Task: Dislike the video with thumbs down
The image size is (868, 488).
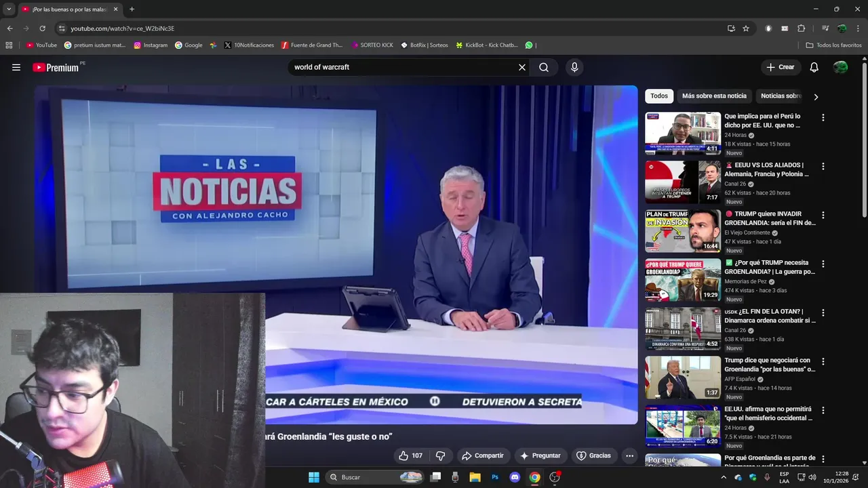Action: point(440,455)
